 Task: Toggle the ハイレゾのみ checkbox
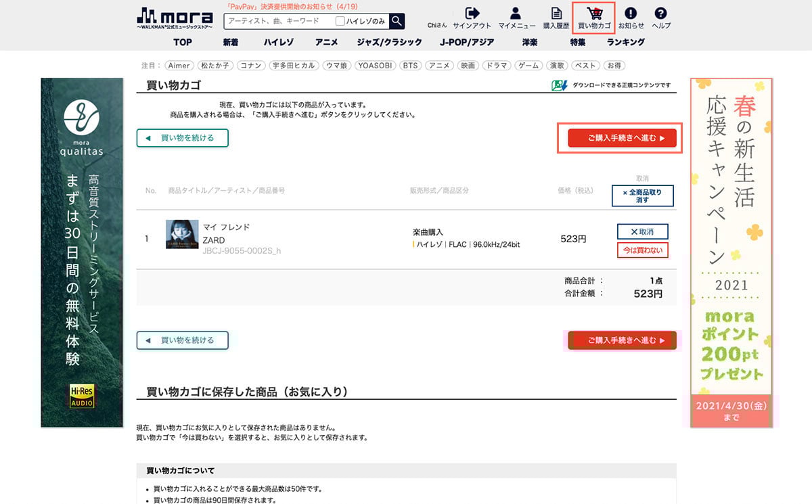(340, 21)
